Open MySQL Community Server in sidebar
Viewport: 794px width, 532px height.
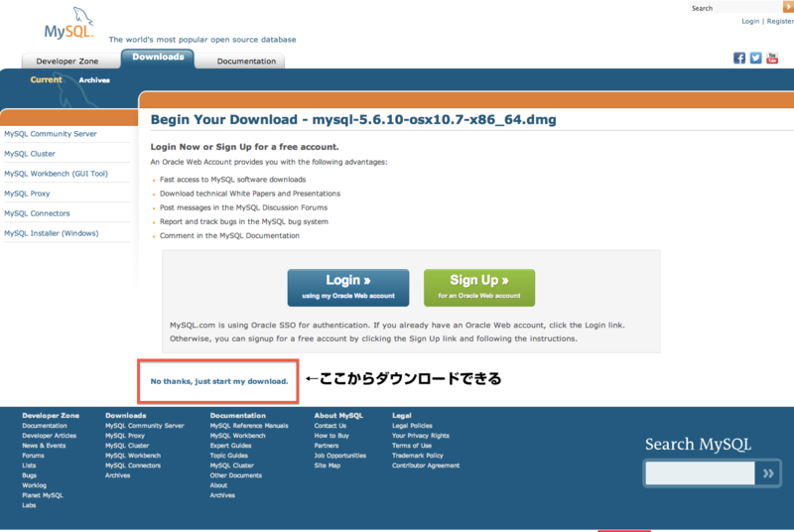50,134
